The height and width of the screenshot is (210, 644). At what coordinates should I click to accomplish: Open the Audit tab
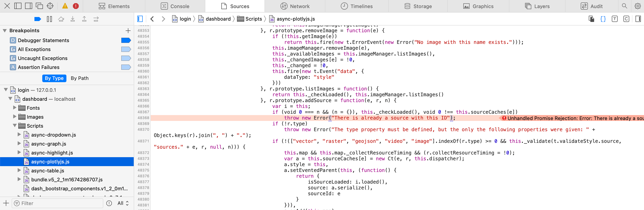tap(591, 6)
